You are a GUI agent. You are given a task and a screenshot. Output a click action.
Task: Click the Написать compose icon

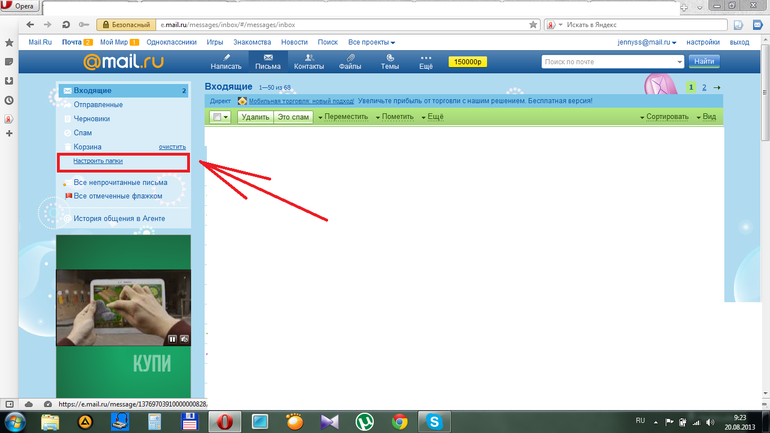[226, 58]
